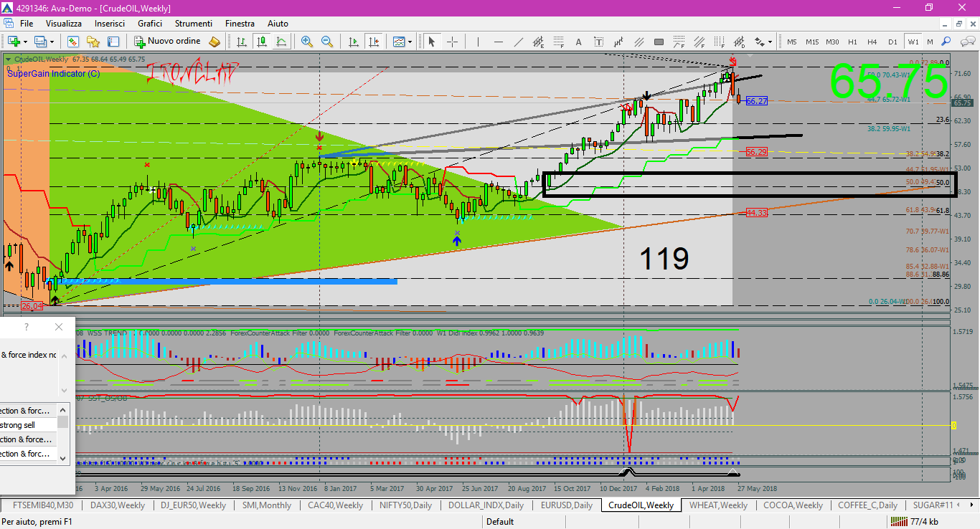Select the rectangle shape tool
The image size is (980, 529).
[x=659, y=41]
